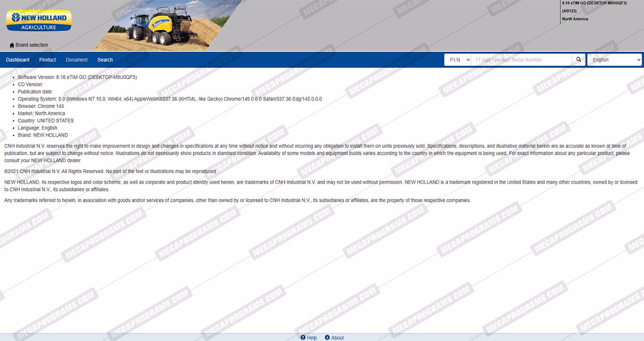
Task: Click the eTIM GO version text top-right
Action: click(594, 3)
